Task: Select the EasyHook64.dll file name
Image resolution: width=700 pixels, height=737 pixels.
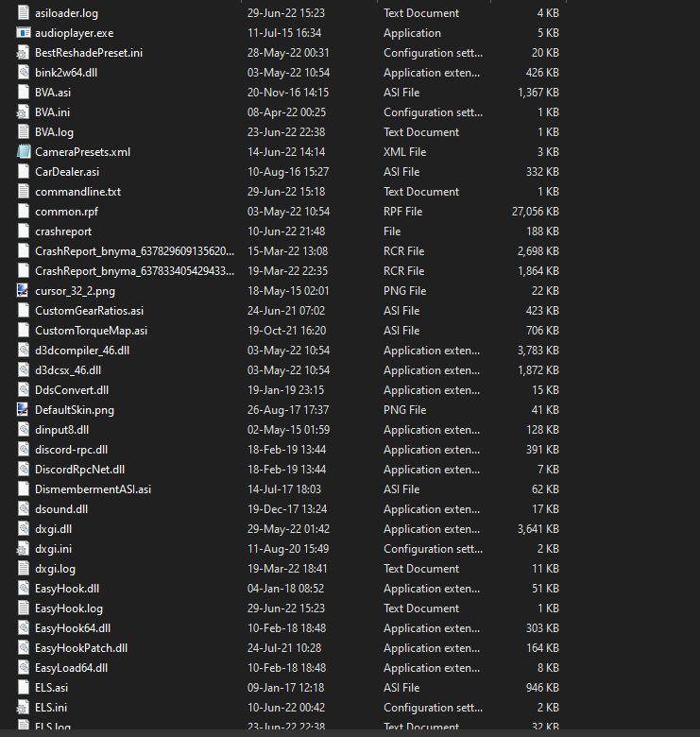Action: pos(73,628)
